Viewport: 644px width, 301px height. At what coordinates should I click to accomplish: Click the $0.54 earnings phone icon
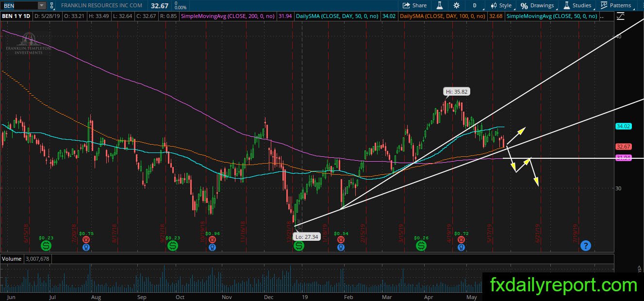click(x=341, y=240)
